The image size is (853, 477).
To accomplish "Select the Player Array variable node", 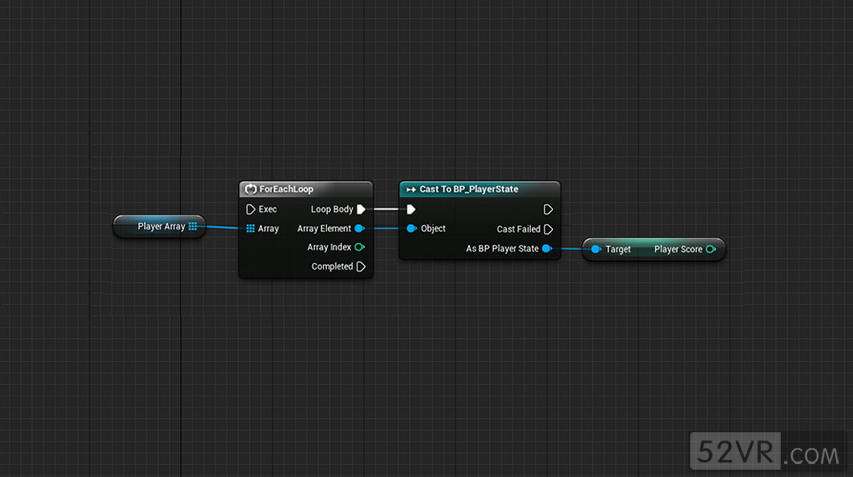I will point(160,227).
